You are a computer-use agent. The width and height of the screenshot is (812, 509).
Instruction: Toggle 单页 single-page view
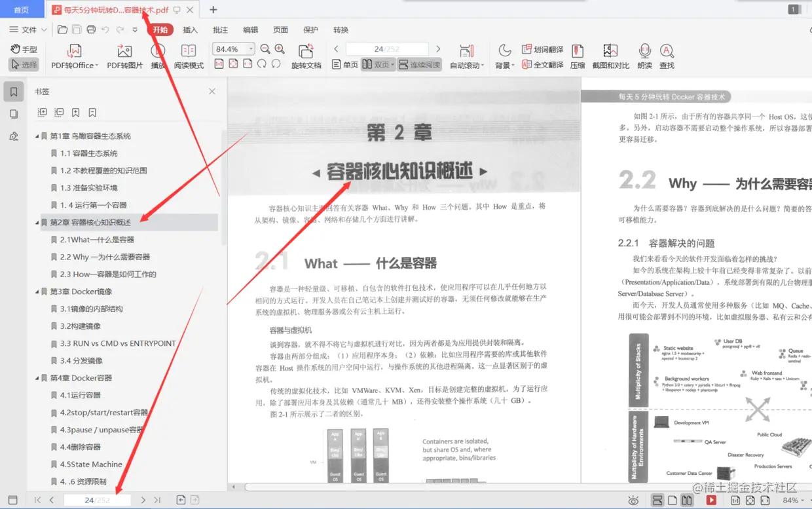point(345,65)
